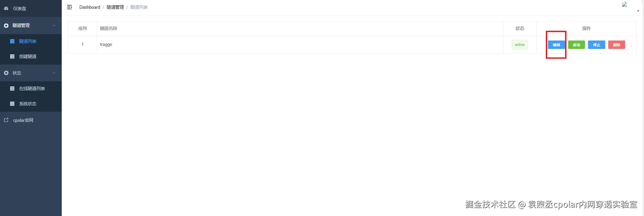Collapse the 隧道管理 menu chevron
This screenshot has width=644, height=216.
tap(54, 26)
